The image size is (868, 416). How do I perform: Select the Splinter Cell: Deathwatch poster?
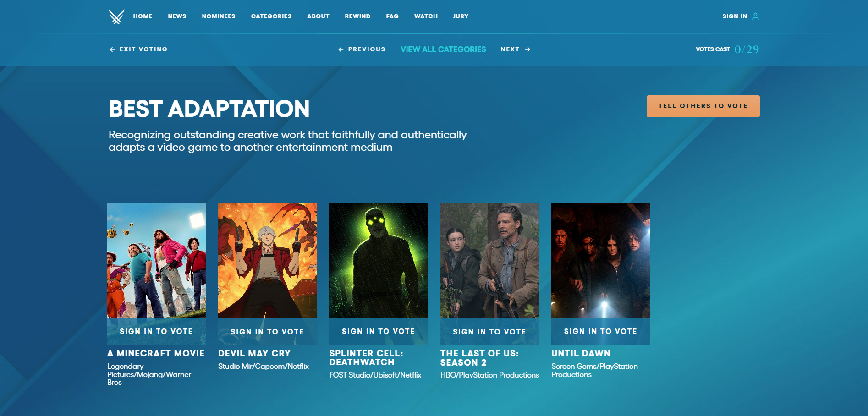[x=379, y=260]
